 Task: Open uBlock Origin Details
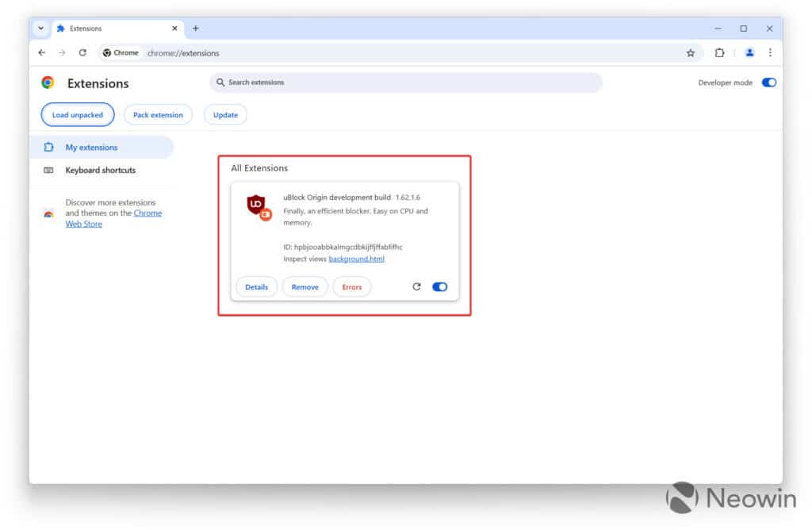tap(256, 287)
